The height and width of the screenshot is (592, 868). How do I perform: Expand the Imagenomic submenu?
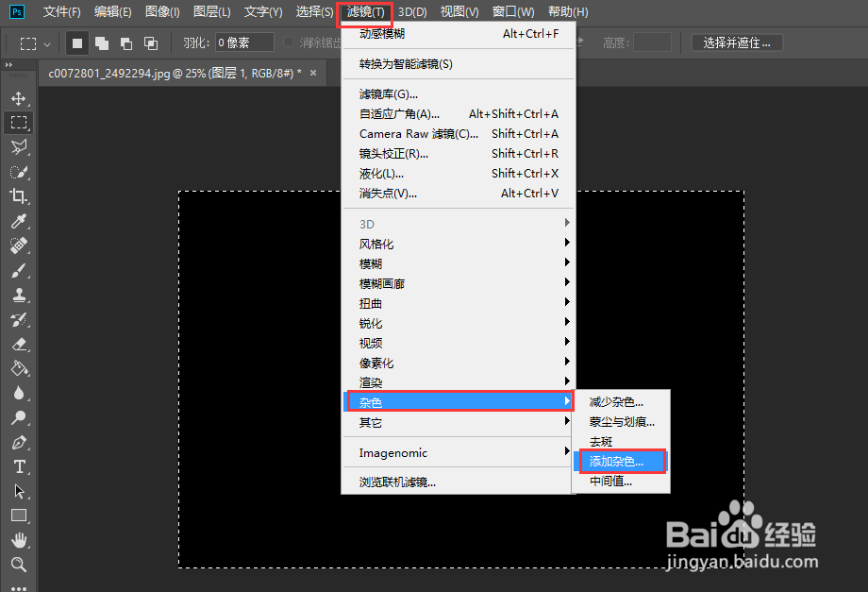[x=459, y=453]
